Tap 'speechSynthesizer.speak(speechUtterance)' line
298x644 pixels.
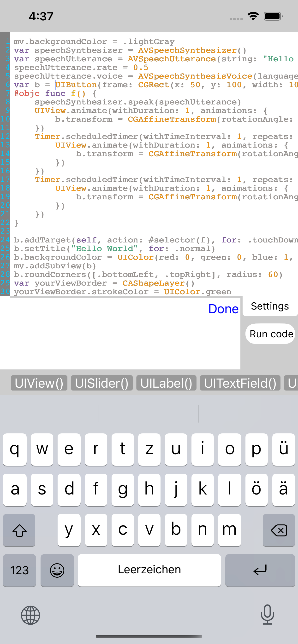(138, 102)
